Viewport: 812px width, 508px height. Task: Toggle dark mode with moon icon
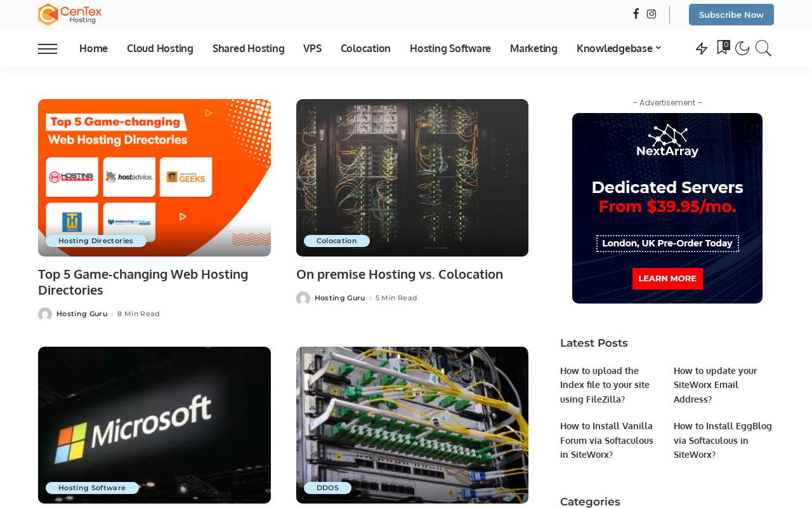(x=742, y=48)
